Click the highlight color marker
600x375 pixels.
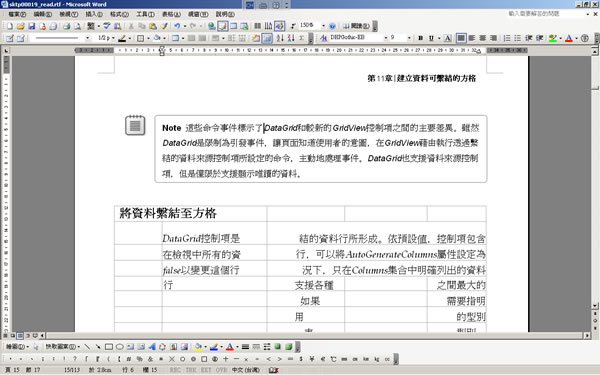pyautogui.click(x=553, y=38)
